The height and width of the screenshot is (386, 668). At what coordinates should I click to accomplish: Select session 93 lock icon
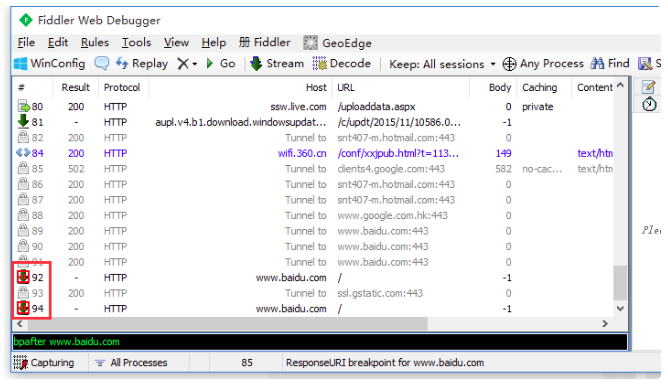coord(23,293)
